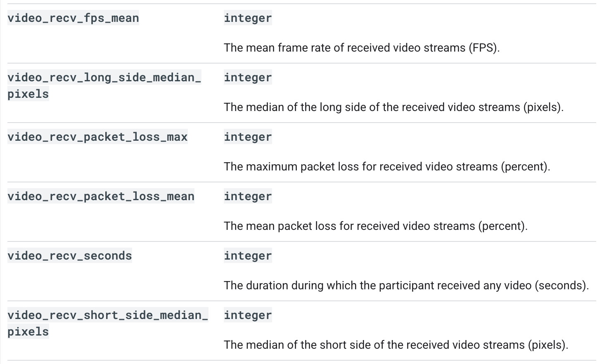Click the integer type of video_recv_fps_mean
The width and height of the screenshot is (597, 364).
click(x=248, y=18)
